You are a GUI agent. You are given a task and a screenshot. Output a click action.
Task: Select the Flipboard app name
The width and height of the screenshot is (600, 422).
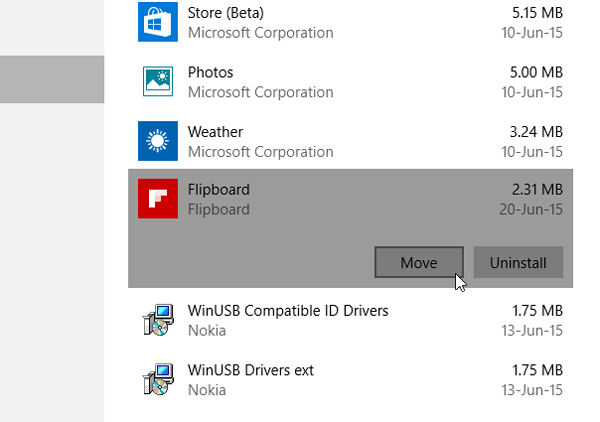pos(218,190)
